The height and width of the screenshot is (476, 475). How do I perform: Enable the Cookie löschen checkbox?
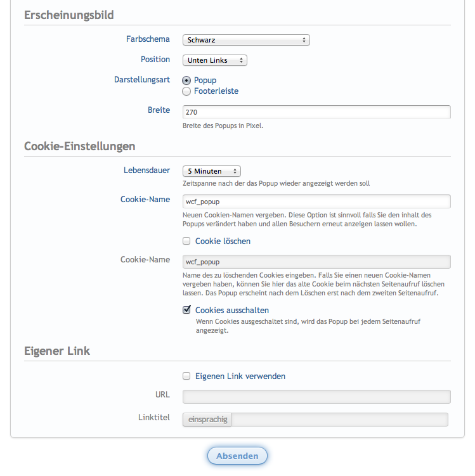[x=186, y=241]
